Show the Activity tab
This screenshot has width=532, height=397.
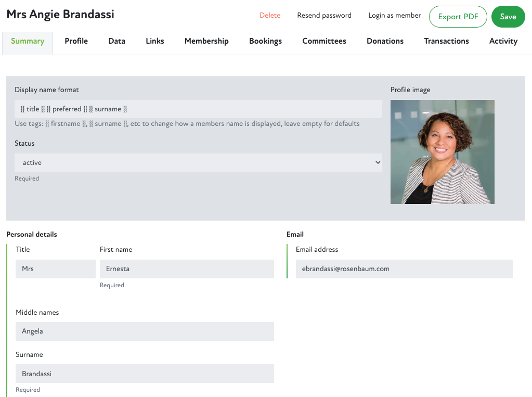pos(503,41)
